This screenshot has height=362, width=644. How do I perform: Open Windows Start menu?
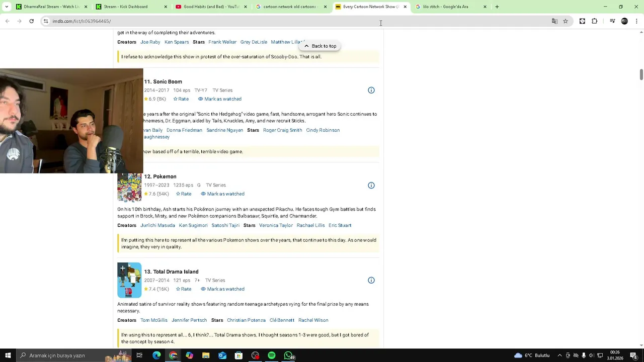[8, 355]
